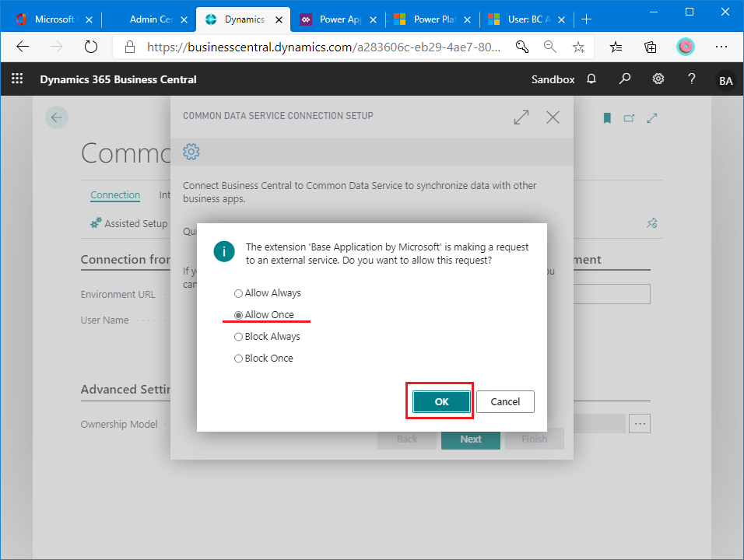Click the Ownership Model field label
The image size is (744, 560).
118,424
